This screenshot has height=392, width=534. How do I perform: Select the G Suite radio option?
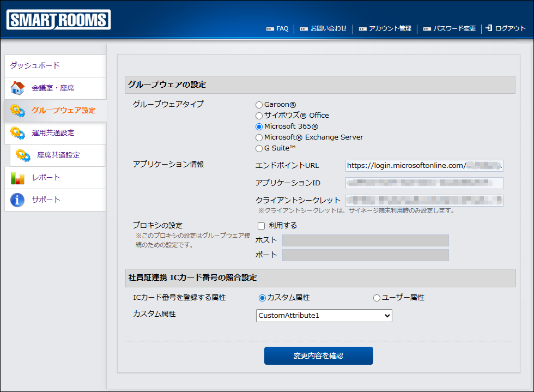[259, 148]
